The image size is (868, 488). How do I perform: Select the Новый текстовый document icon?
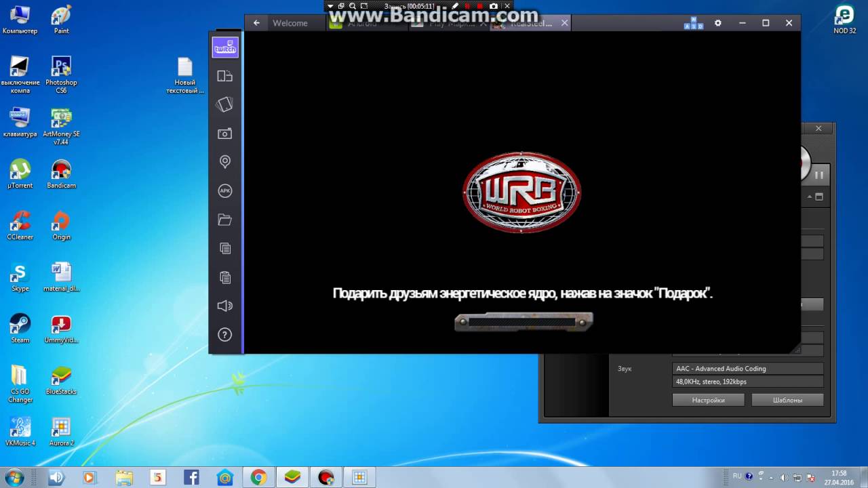pos(185,75)
